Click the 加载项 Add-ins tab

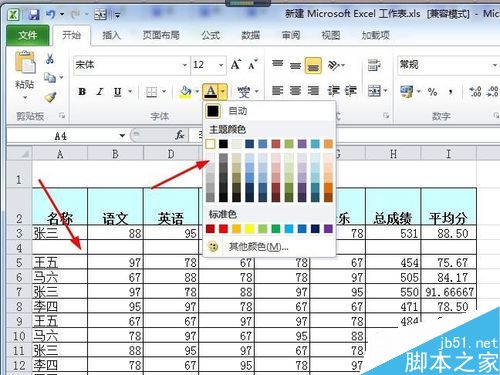(x=376, y=35)
